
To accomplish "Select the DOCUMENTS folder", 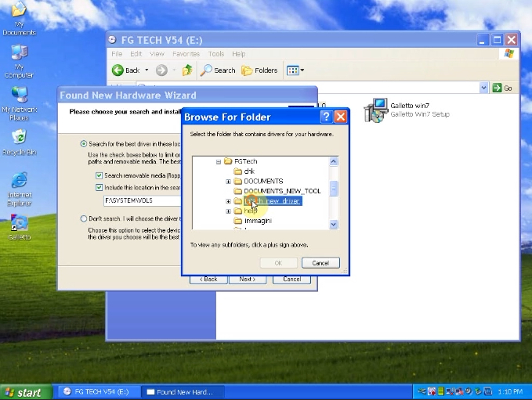I will [x=263, y=181].
